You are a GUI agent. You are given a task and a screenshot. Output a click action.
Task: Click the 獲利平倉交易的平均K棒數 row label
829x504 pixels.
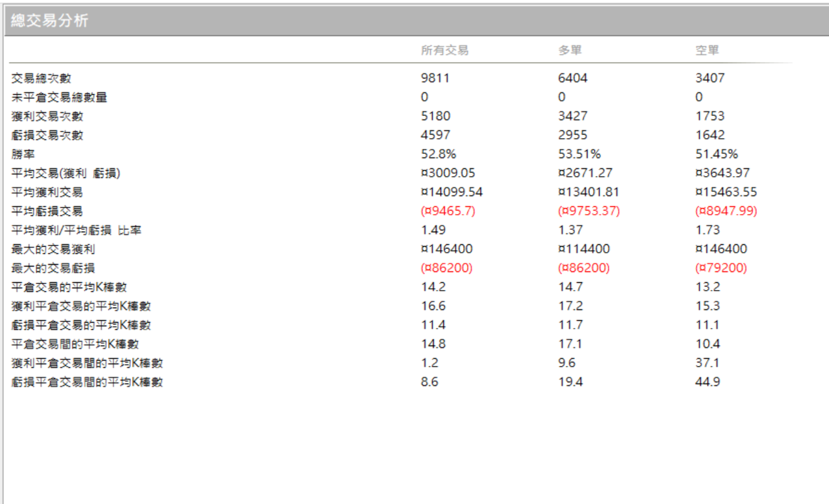81,306
